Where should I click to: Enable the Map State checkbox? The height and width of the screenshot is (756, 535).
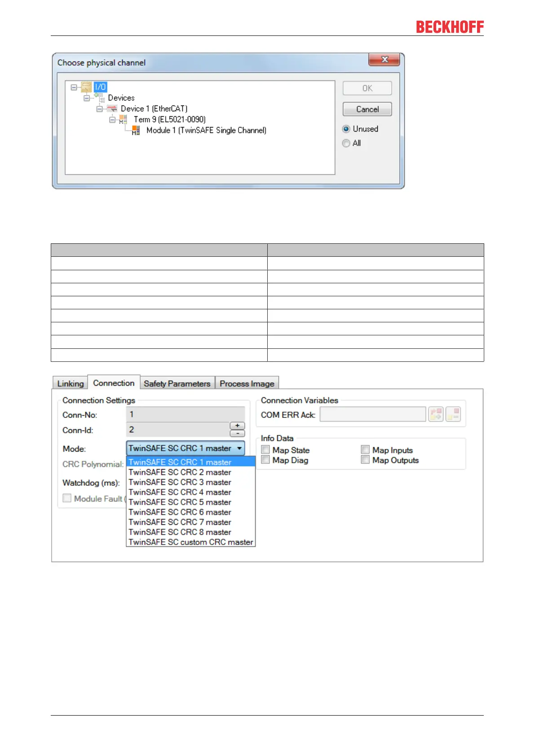click(x=265, y=450)
